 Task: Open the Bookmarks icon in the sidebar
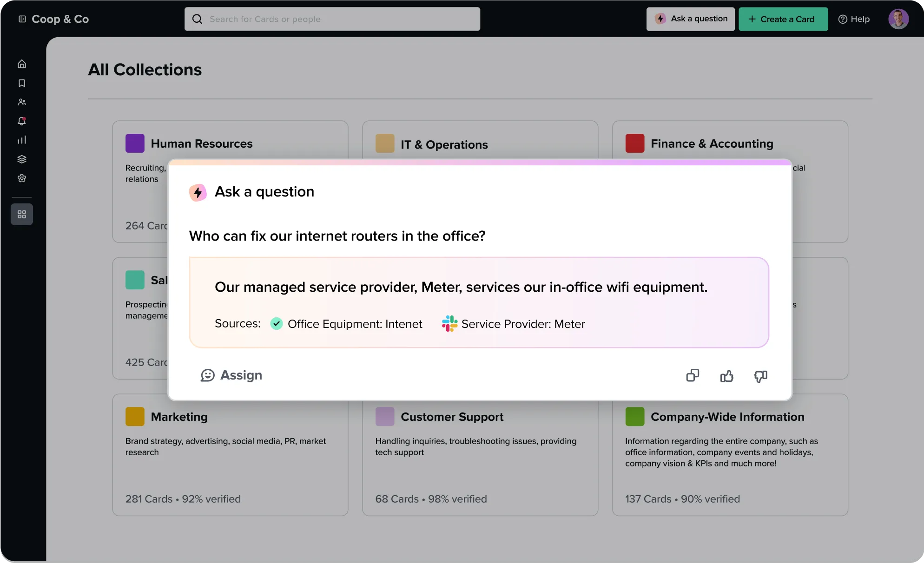point(21,83)
